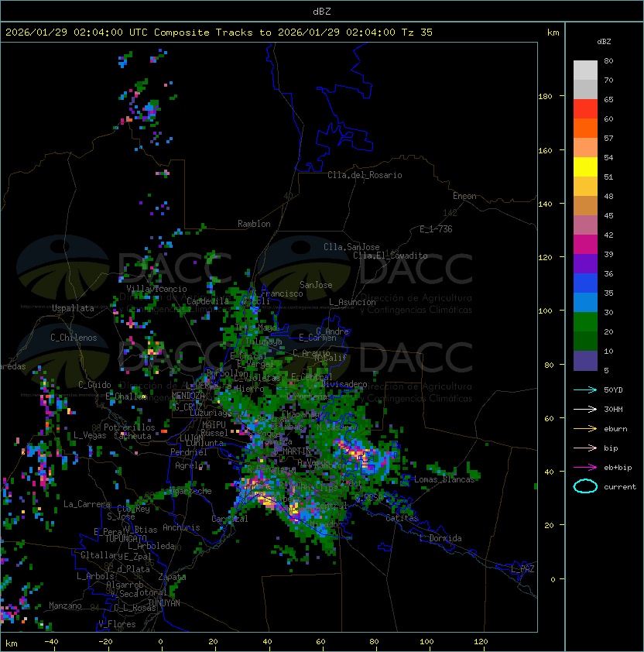The image size is (644, 652).
Task: Click map label 'Carrizal'
Action: pos(230,519)
